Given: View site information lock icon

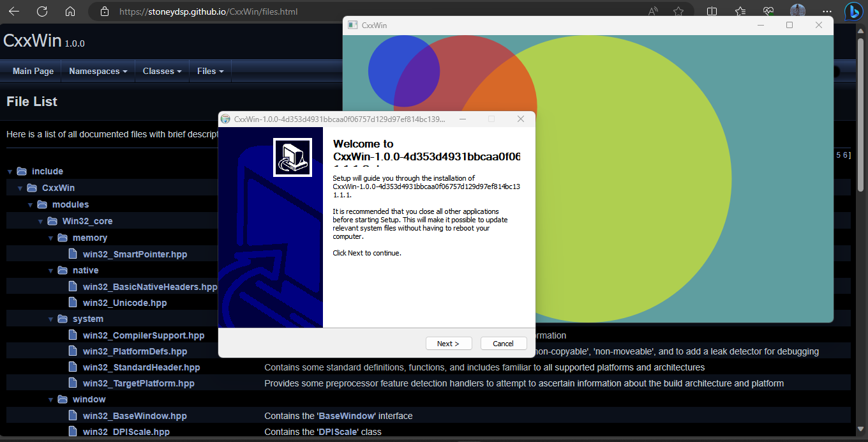Looking at the screenshot, I should tap(105, 11).
